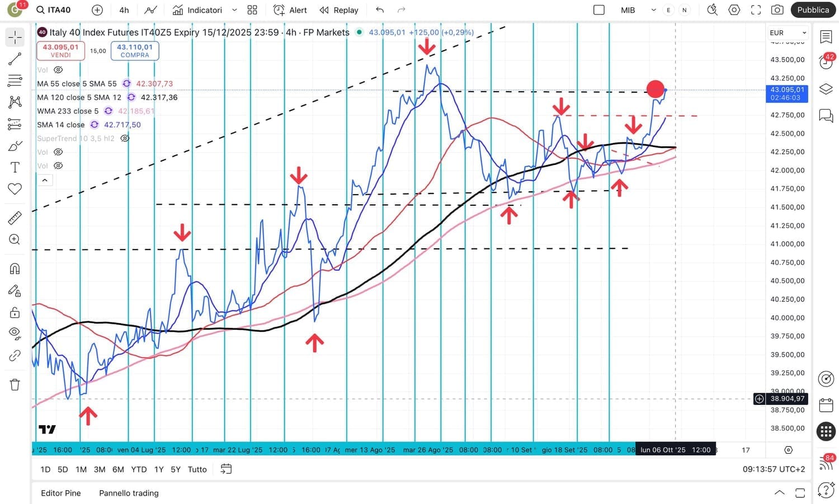Select the ruler measure tool
Viewport: 839px width, 504px height.
pyautogui.click(x=15, y=218)
